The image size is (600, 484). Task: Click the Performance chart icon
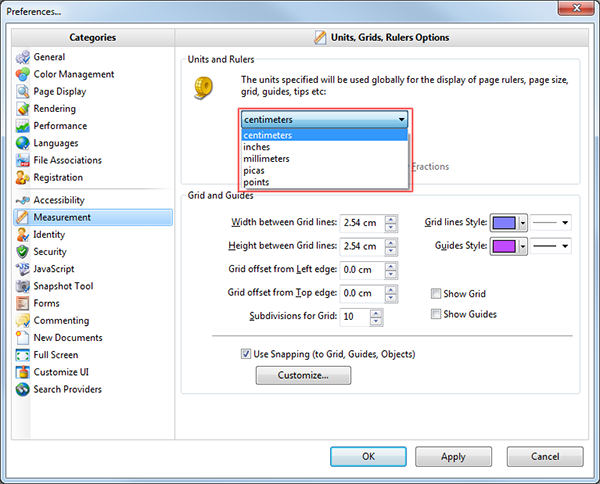(x=23, y=126)
